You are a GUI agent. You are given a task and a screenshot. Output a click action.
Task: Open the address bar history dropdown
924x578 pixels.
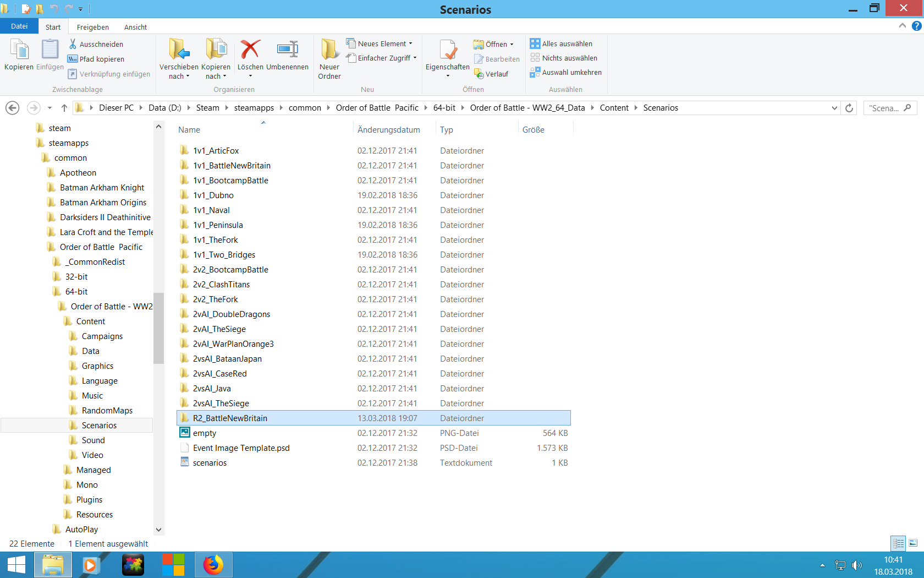[835, 108]
